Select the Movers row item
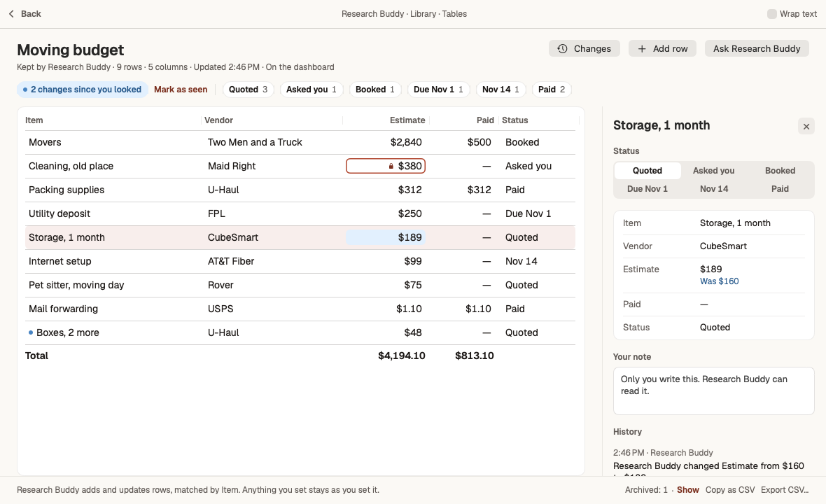This screenshot has height=504, width=826. 45,142
